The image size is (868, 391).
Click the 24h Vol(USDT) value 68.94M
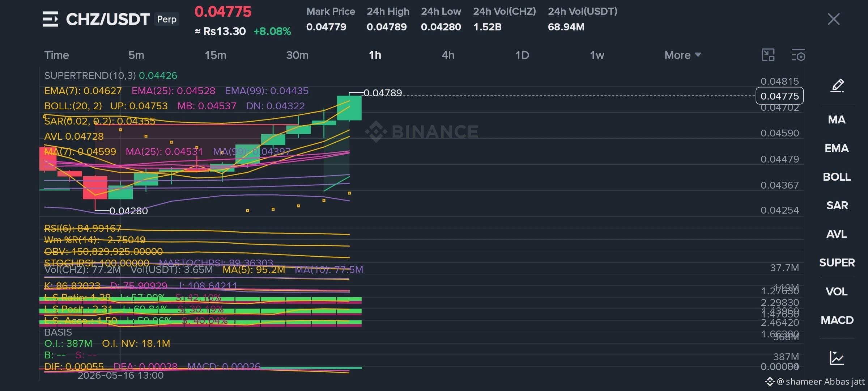coord(566,27)
